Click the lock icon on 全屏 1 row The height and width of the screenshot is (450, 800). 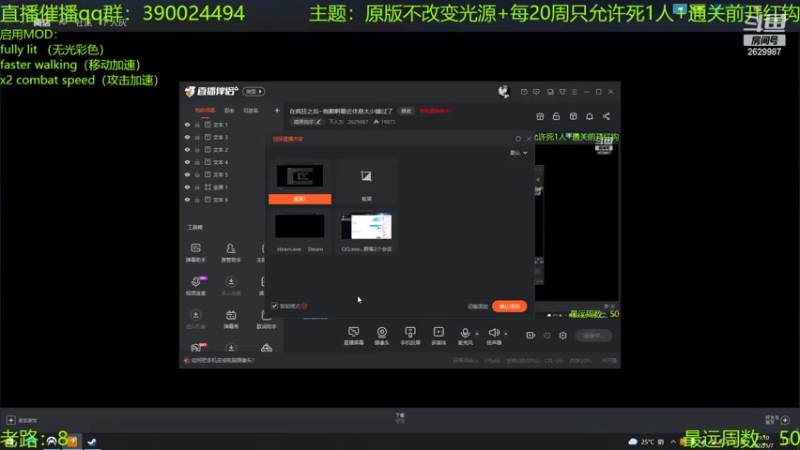coord(197,187)
